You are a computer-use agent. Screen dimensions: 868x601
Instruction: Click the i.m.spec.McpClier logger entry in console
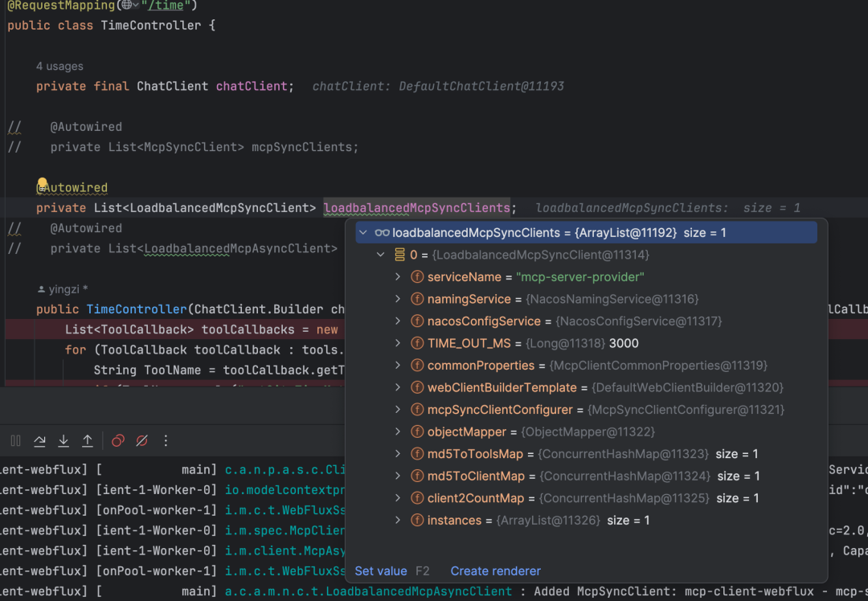coord(285,531)
